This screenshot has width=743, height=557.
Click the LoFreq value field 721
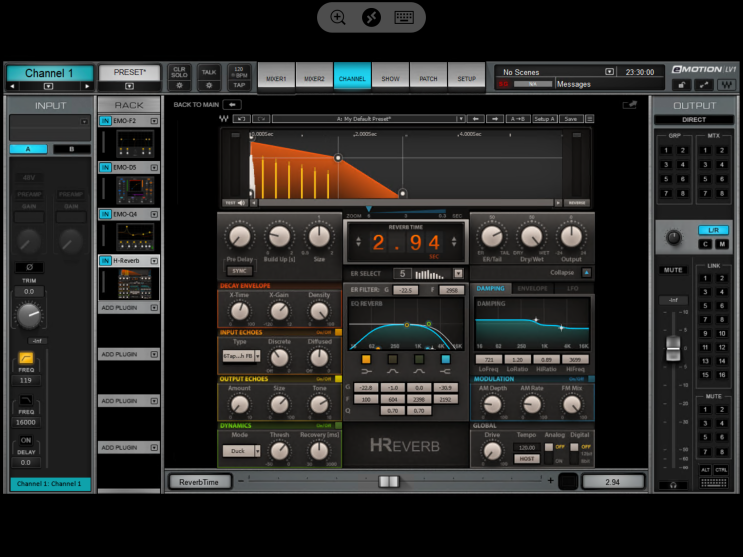[x=489, y=359]
